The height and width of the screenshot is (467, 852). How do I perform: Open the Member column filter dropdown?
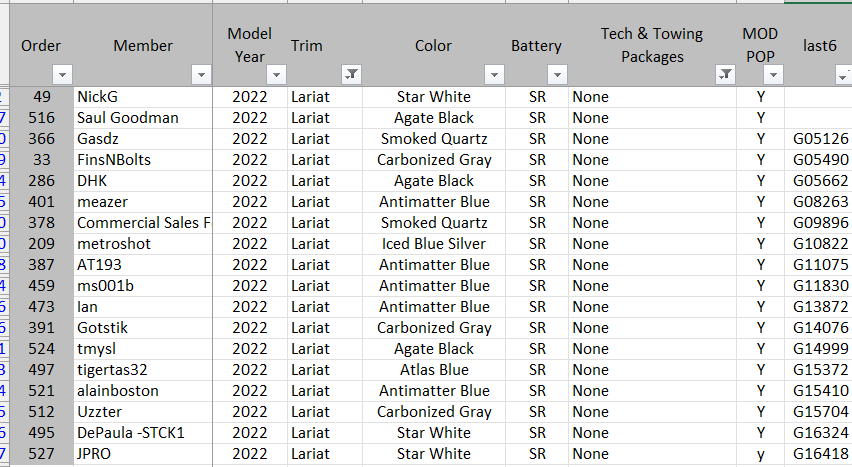pos(201,74)
